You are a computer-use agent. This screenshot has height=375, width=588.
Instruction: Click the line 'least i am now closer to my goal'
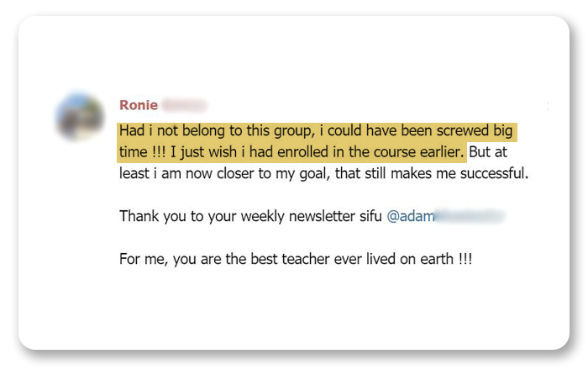tap(323, 174)
